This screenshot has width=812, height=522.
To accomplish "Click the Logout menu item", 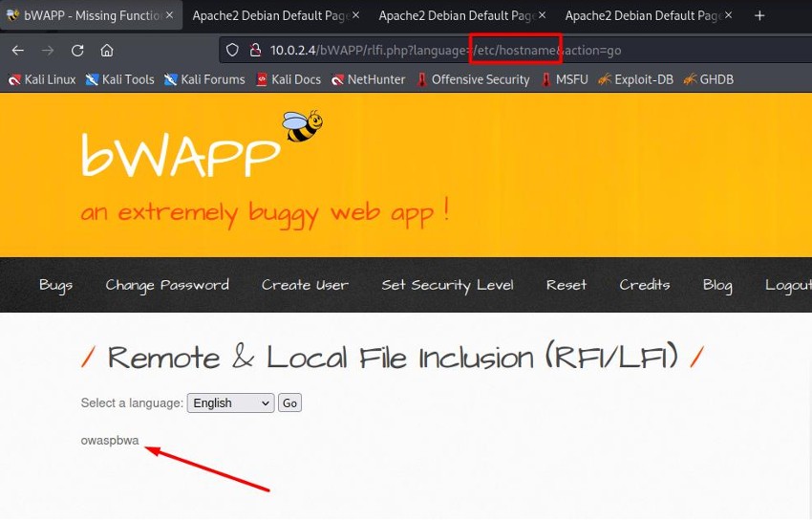I will pos(788,285).
